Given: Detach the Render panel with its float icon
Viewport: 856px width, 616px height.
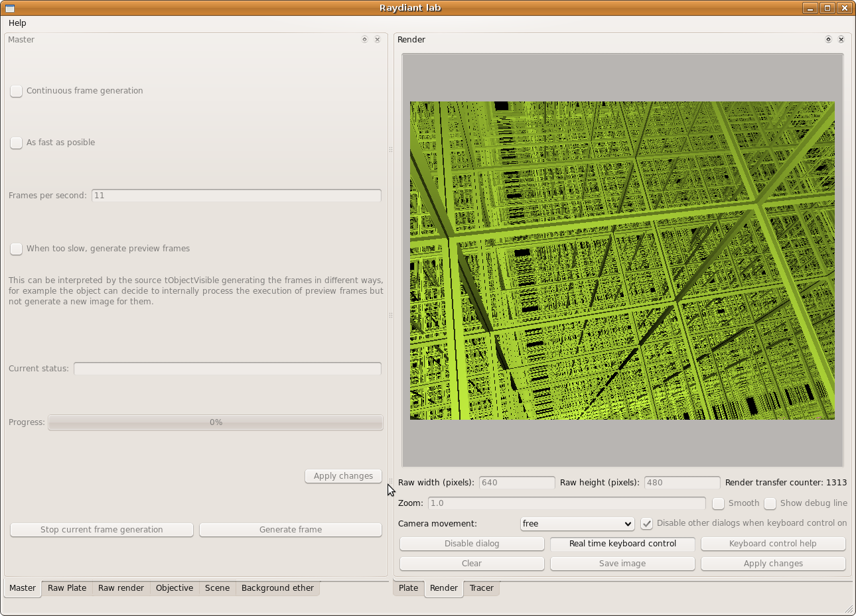Looking at the screenshot, I should [x=828, y=40].
